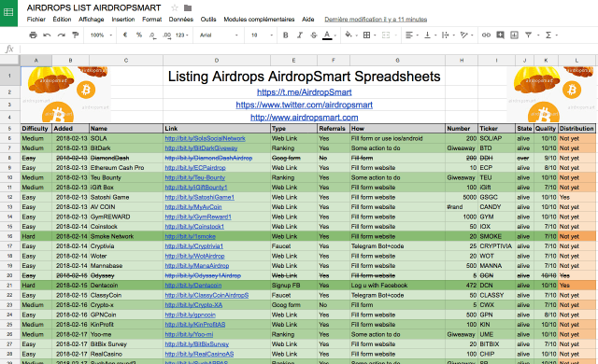Open the Dentacoin bit.ly link
The height and width of the screenshot is (364, 598).
click(193, 286)
